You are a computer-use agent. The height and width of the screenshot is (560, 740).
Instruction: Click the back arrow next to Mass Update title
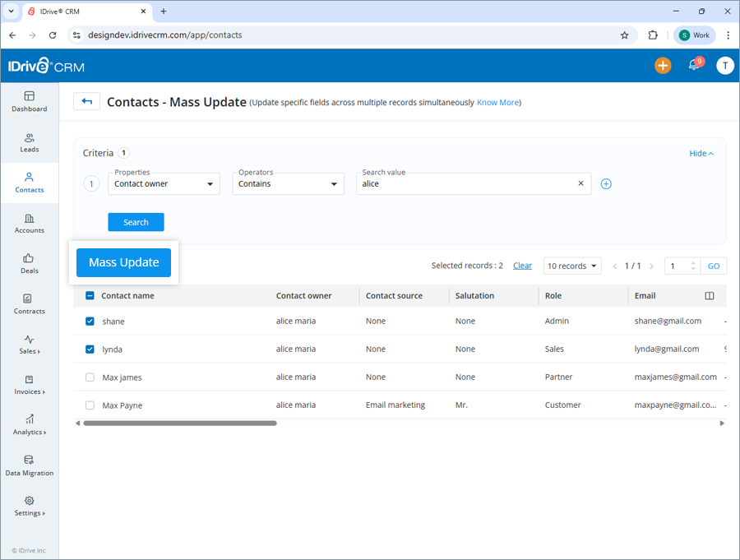[86, 101]
